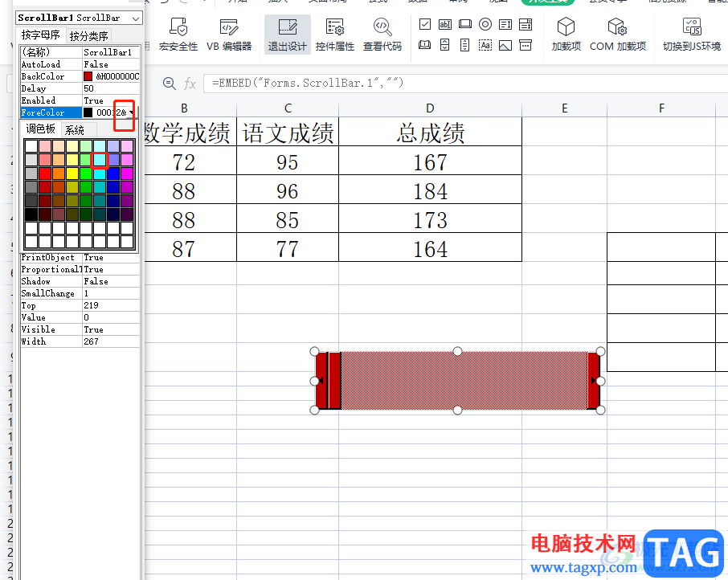Pick the bright blue palette swatch
This screenshot has height=580, width=728.
113,174
